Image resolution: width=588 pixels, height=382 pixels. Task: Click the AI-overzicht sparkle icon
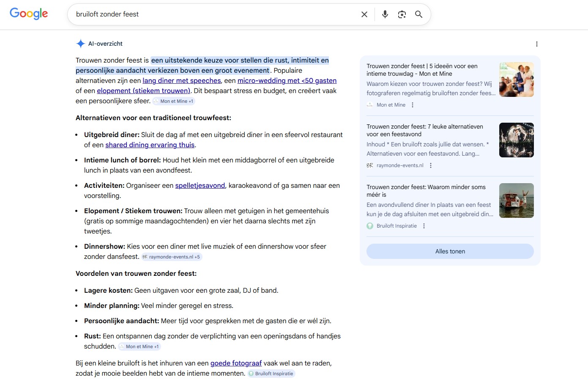81,44
